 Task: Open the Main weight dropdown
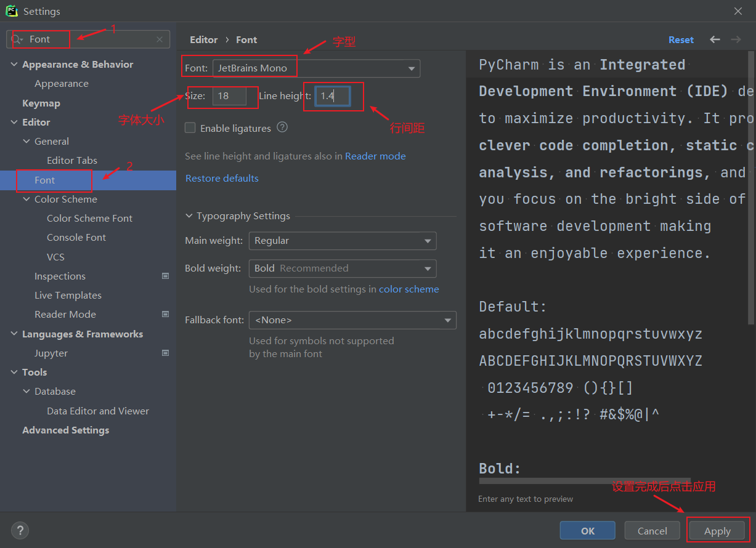point(343,241)
